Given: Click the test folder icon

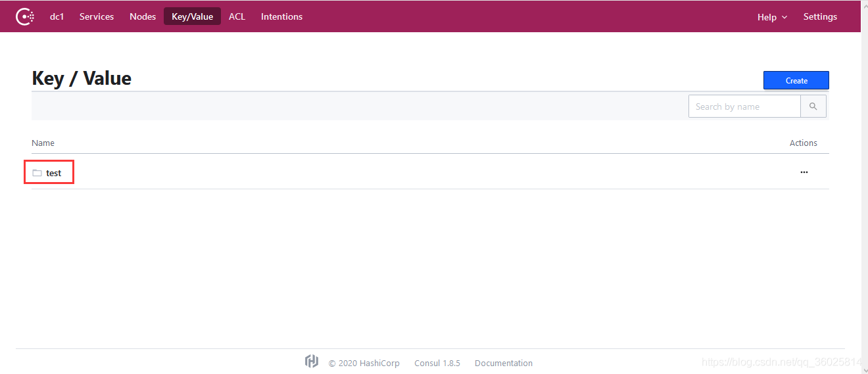Looking at the screenshot, I should (37, 173).
